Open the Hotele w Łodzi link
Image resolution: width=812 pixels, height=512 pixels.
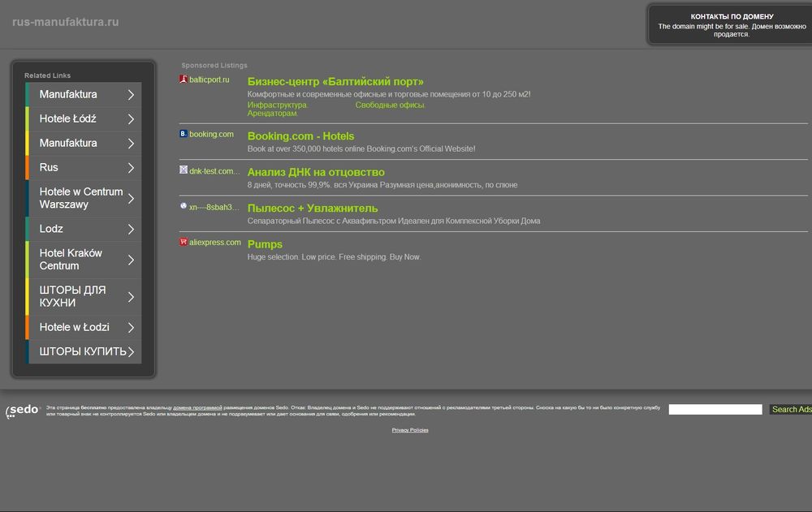(x=75, y=327)
